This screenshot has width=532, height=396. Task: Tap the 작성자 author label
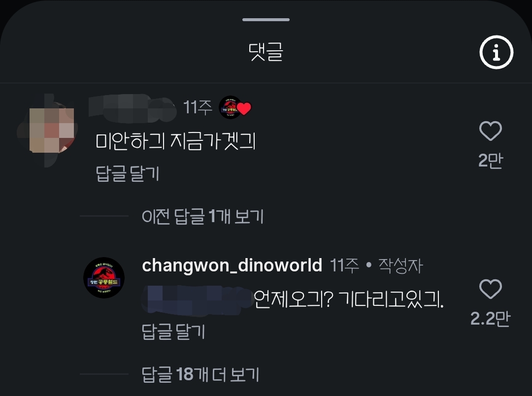point(400,265)
